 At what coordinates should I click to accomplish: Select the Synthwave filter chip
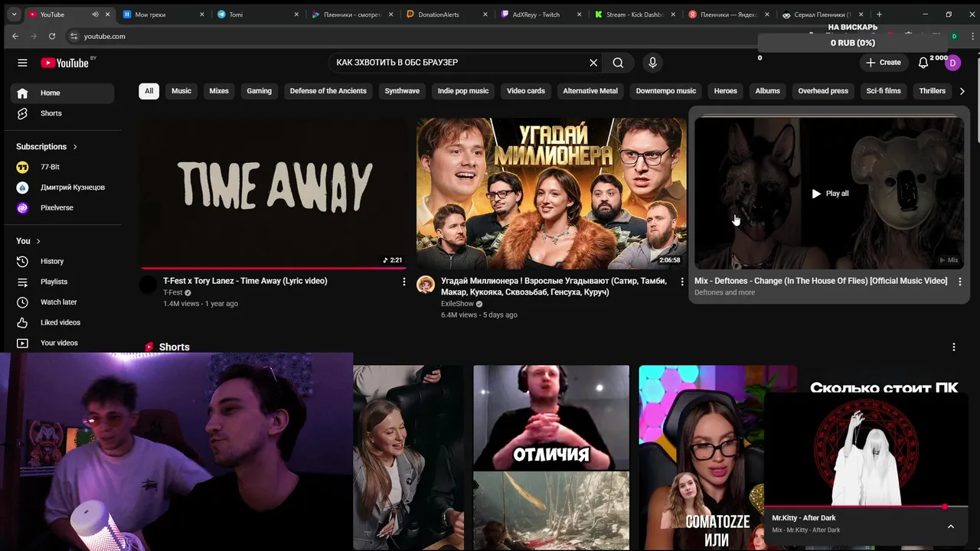tap(402, 91)
